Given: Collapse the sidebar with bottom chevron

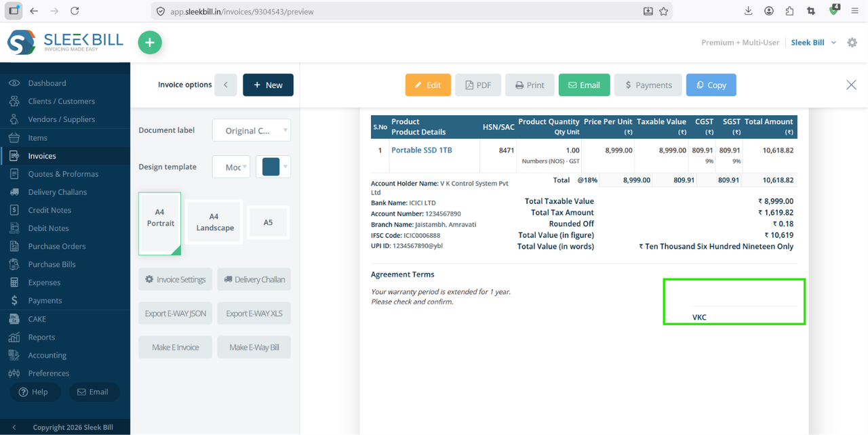Looking at the screenshot, I should click(14, 428).
